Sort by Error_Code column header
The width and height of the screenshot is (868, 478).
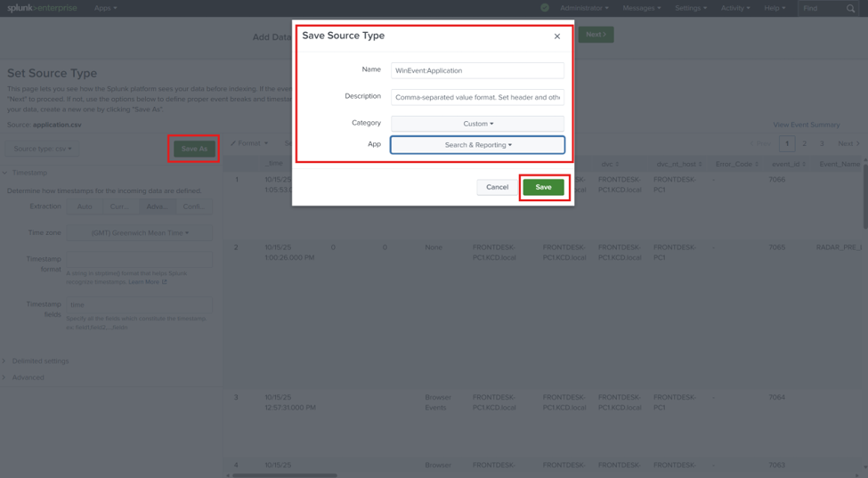[737, 165]
